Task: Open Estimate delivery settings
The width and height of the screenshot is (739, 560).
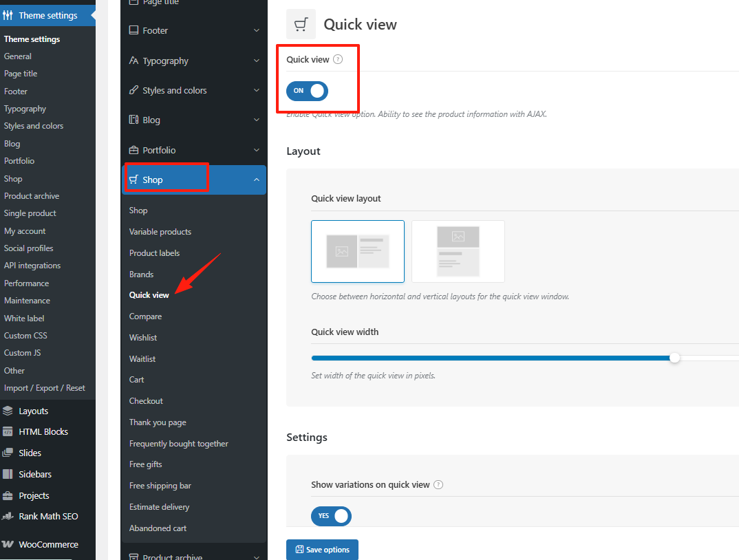Action: (x=160, y=507)
